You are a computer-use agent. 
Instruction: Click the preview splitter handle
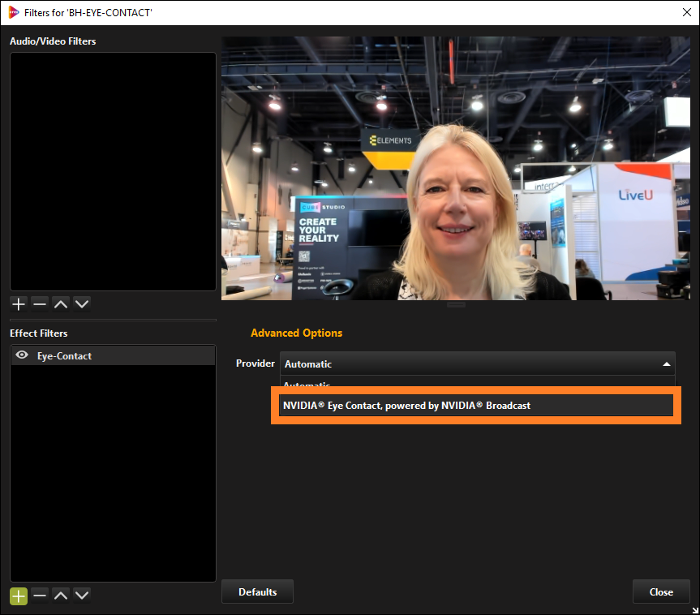(x=456, y=304)
